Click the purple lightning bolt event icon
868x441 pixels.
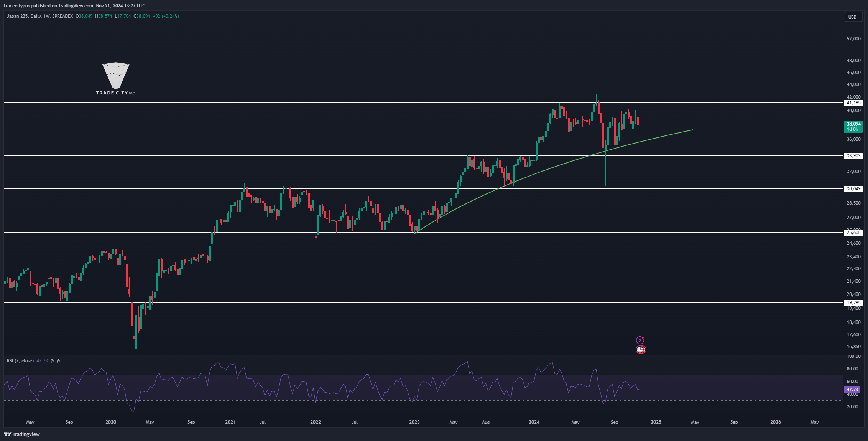(x=640, y=340)
